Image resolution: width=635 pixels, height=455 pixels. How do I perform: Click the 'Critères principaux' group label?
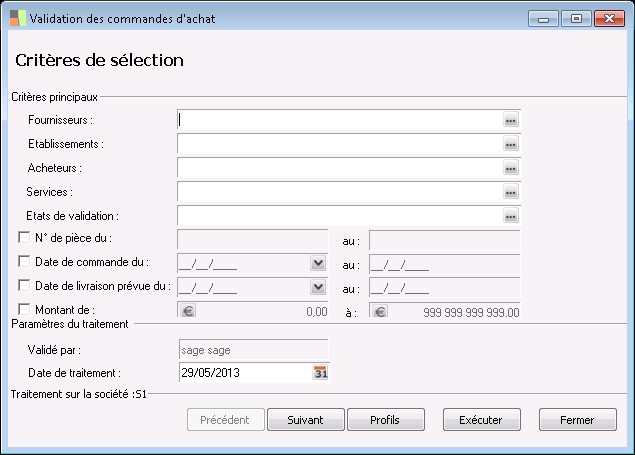55,97
